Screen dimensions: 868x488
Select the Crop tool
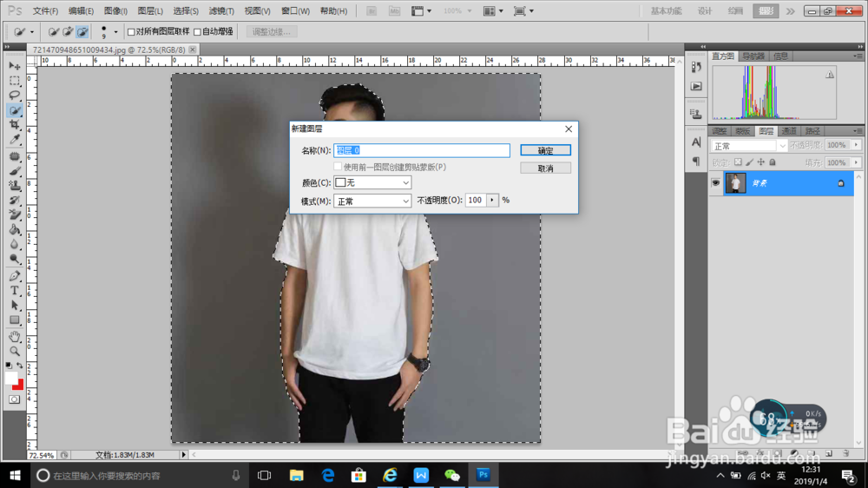coord(15,125)
